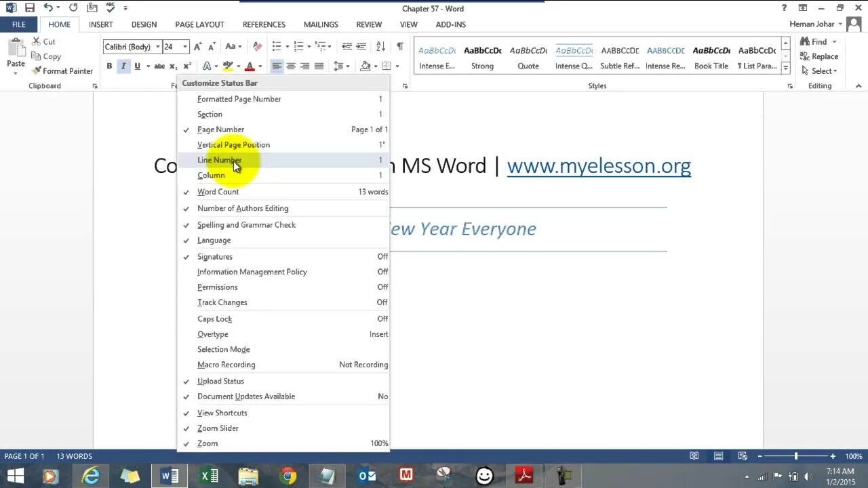Click the 13 WORDS status bar indicator

click(x=74, y=456)
